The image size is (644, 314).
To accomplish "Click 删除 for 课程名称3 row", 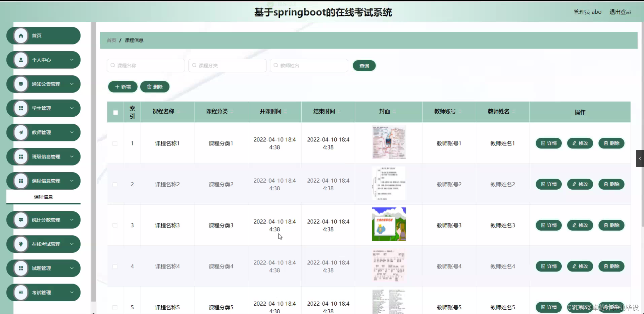I will click(611, 225).
